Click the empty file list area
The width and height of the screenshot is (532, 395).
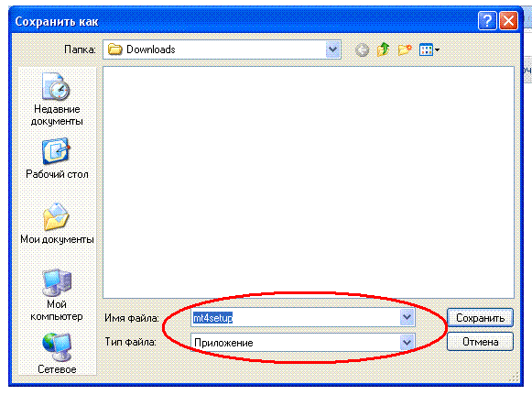[309, 182]
